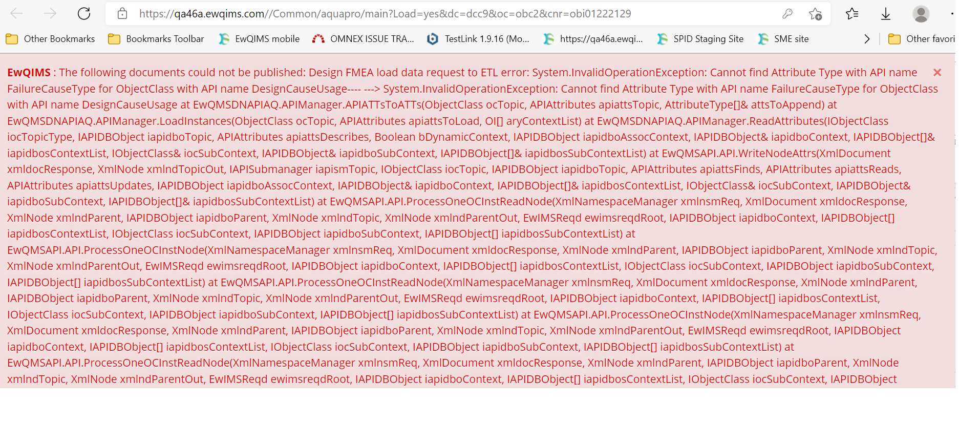Click the TestLink bookmark favicon

click(x=433, y=39)
